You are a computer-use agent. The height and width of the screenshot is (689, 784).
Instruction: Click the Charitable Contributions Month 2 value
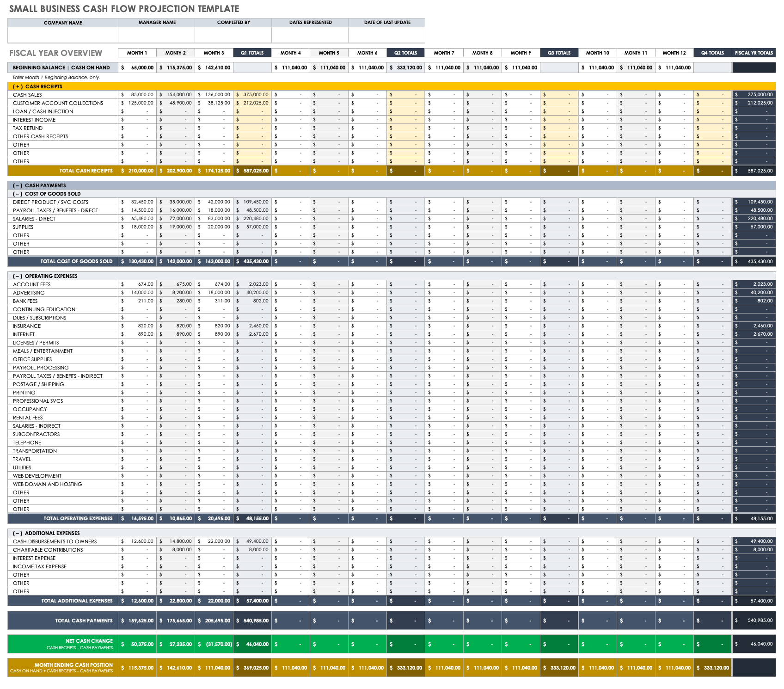[176, 549]
